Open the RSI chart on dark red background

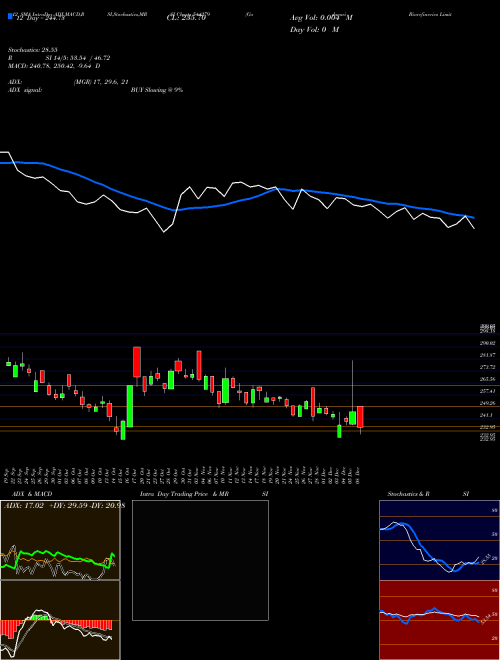click(x=439, y=620)
